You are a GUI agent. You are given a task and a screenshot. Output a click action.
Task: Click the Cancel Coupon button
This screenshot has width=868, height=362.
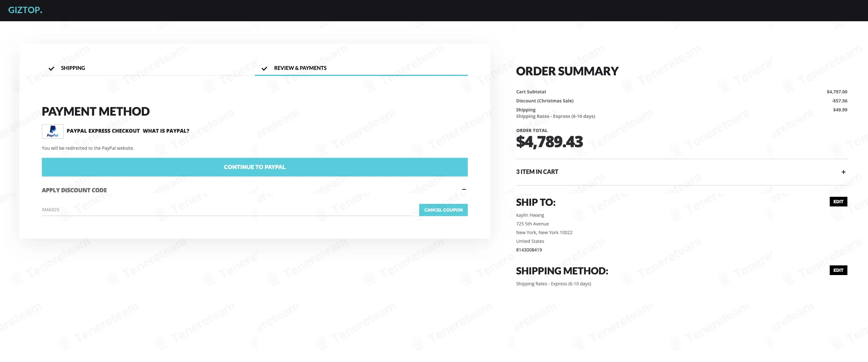[x=443, y=210]
